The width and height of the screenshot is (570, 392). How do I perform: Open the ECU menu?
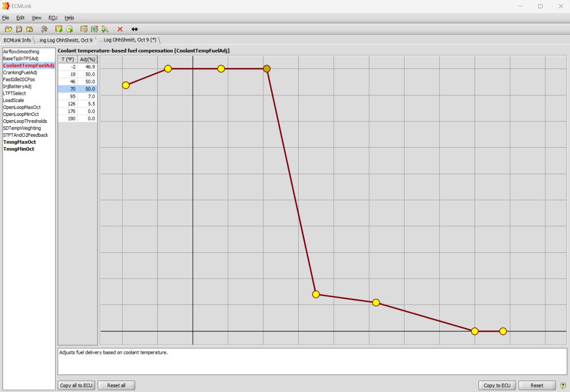pyautogui.click(x=53, y=18)
